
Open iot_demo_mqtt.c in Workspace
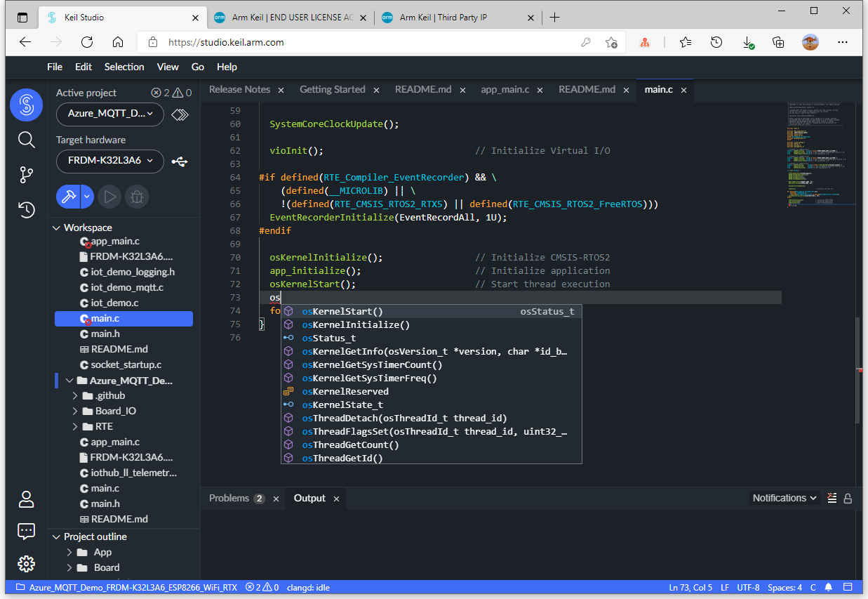(x=126, y=287)
